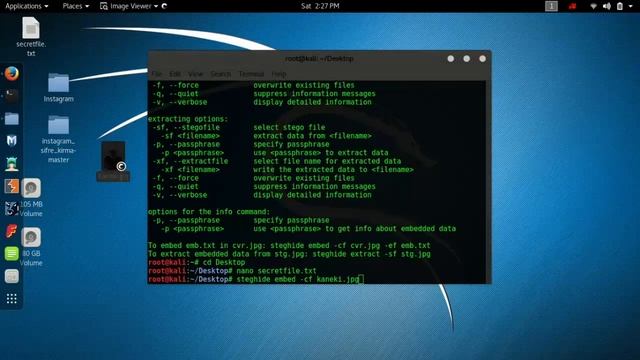Click the '-xf, --extractfile' option line
Image resolution: width=640 pixels, height=360 pixels.
coord(276,161)
